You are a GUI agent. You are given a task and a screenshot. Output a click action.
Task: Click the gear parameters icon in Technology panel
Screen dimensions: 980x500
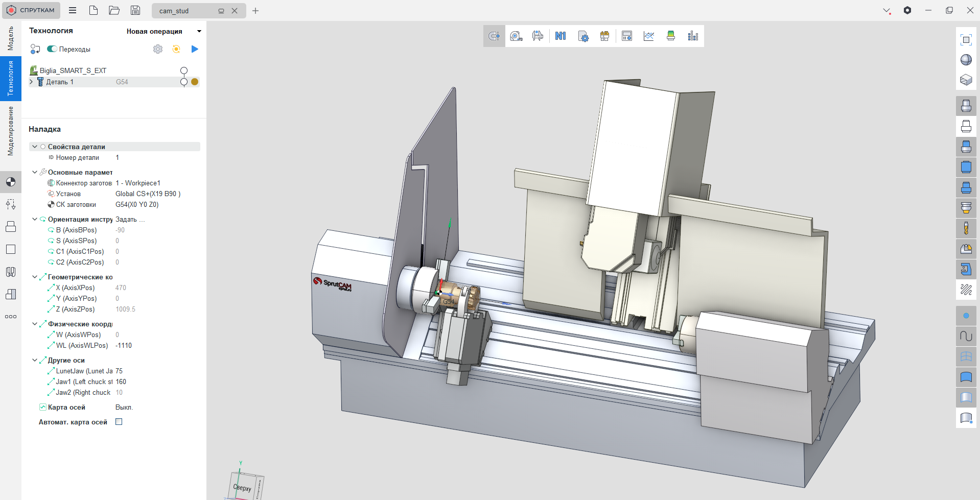click(x=158, y=49)
